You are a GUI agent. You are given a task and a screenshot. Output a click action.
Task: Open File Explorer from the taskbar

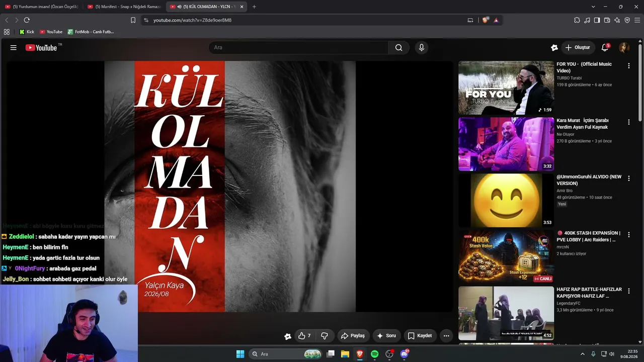pyautogui.click(x=345, y=354)
